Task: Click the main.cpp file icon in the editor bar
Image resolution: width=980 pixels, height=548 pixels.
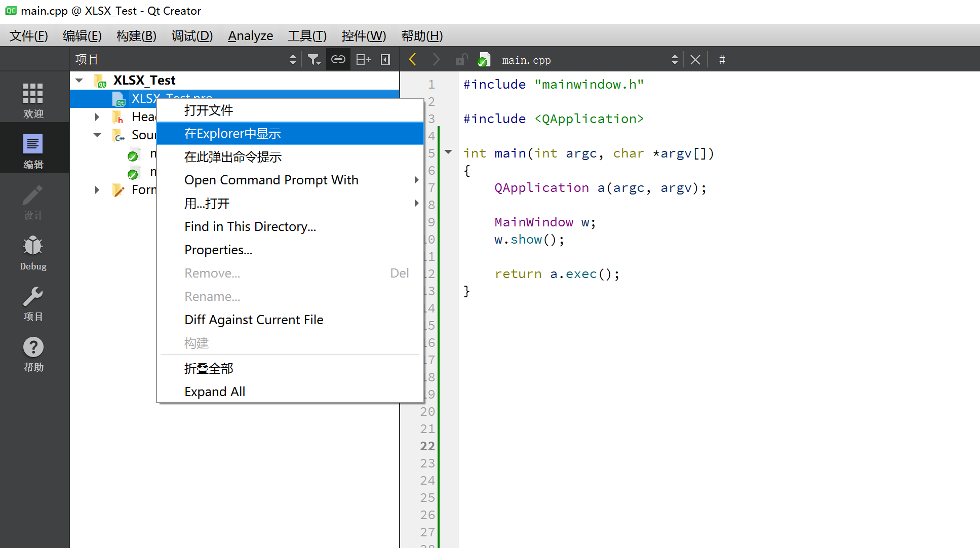Action: pyautogui.click(x=484, y=60)
